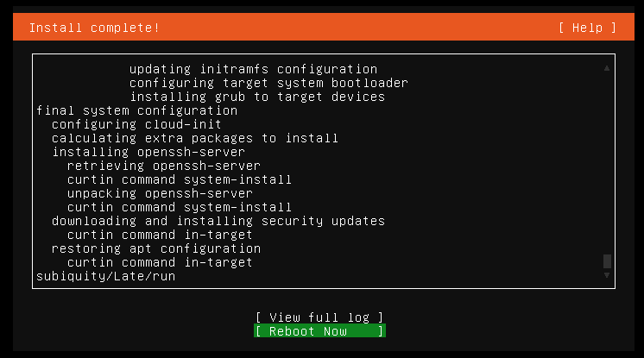644x358 pixels.
Task: Select 'calculating extra packages to install' line
Action: [195, 138]
